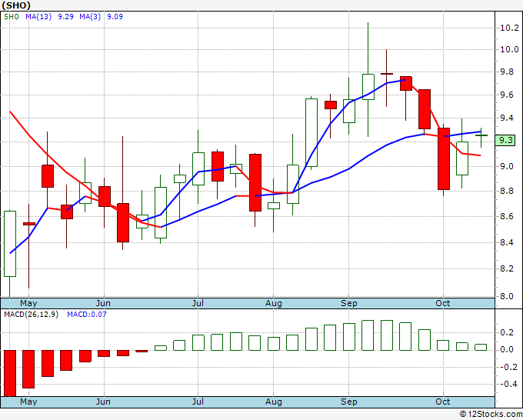Click the 8.0 price axis label
Screen dimensions: 523x420
[507, 296]
